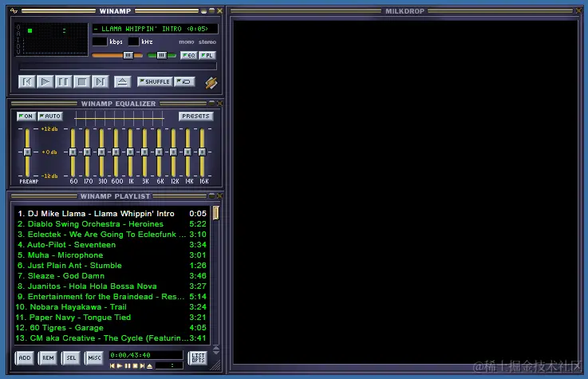Skip to previous track in main window
This screenshot has height=379, width=588.
27,81
